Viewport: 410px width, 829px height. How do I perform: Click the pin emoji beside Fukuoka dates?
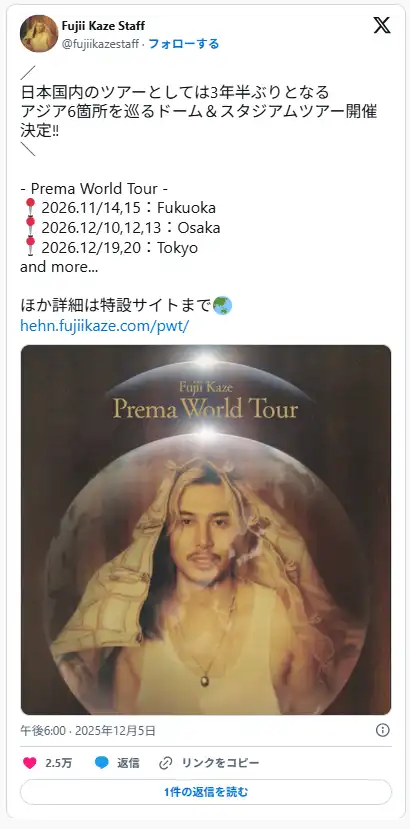tap(30, 207)
